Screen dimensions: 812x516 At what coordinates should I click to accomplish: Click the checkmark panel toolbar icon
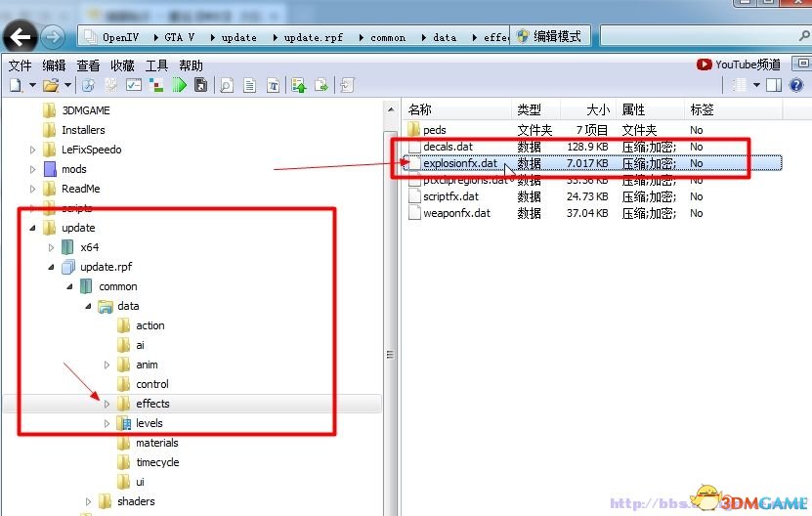134,85
